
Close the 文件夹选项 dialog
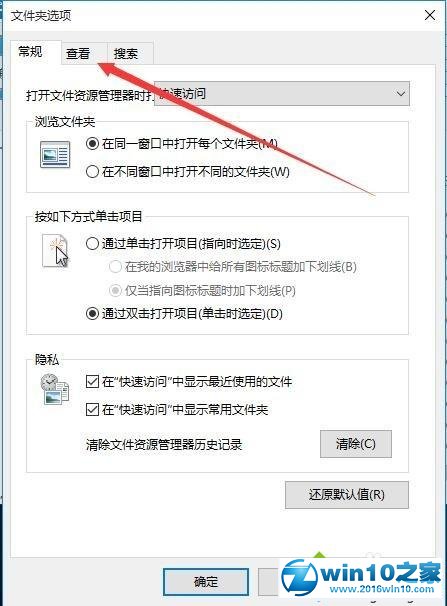tap(430, 15)
